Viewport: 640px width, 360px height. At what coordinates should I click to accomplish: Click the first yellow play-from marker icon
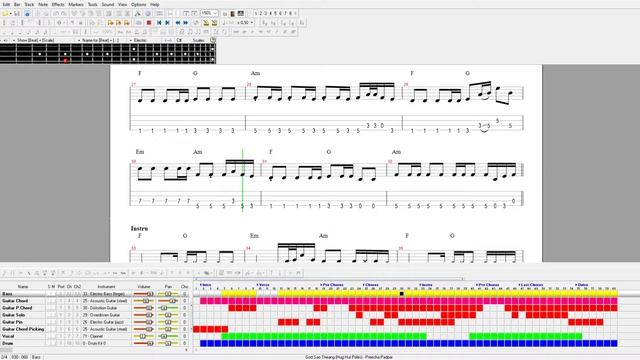tap(110, 23)
